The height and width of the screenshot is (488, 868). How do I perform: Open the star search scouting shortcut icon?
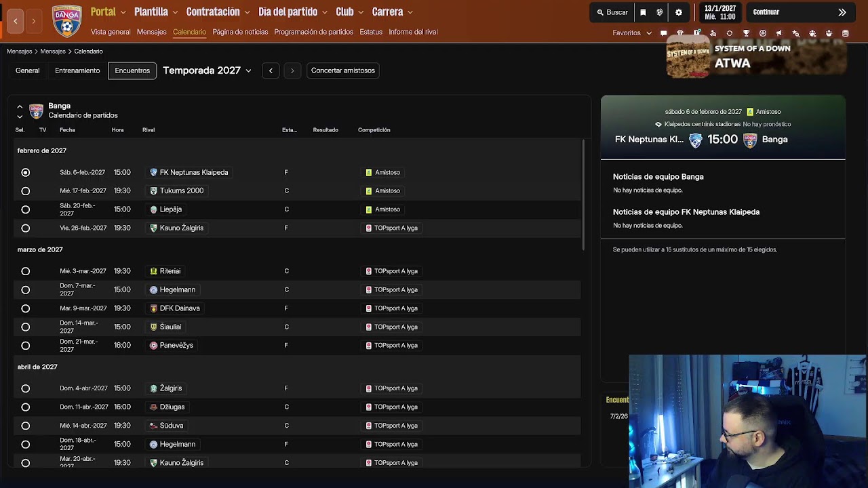pyautogui.click(x=795, y=33)
